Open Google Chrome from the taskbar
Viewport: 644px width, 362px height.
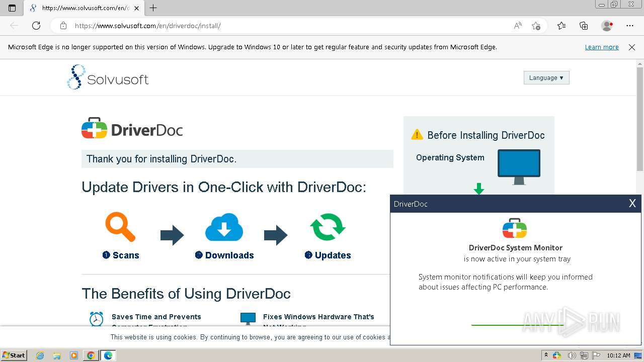coord(91,355)
